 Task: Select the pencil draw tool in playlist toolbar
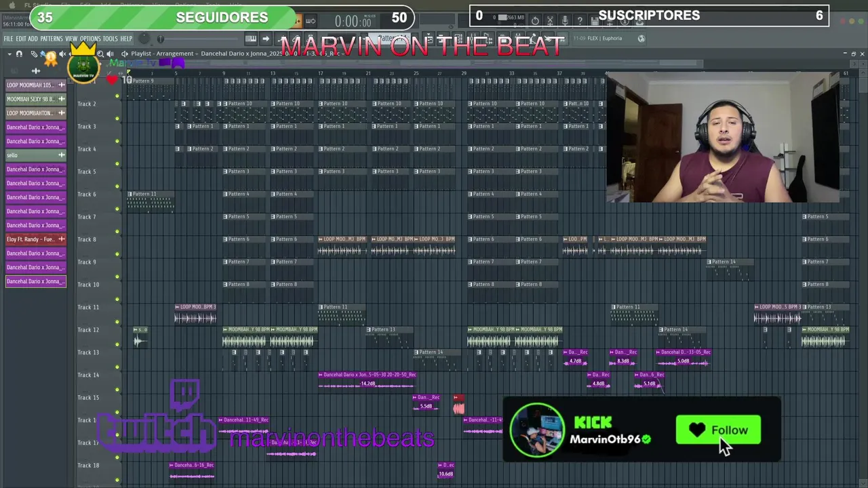pos(34,54)
